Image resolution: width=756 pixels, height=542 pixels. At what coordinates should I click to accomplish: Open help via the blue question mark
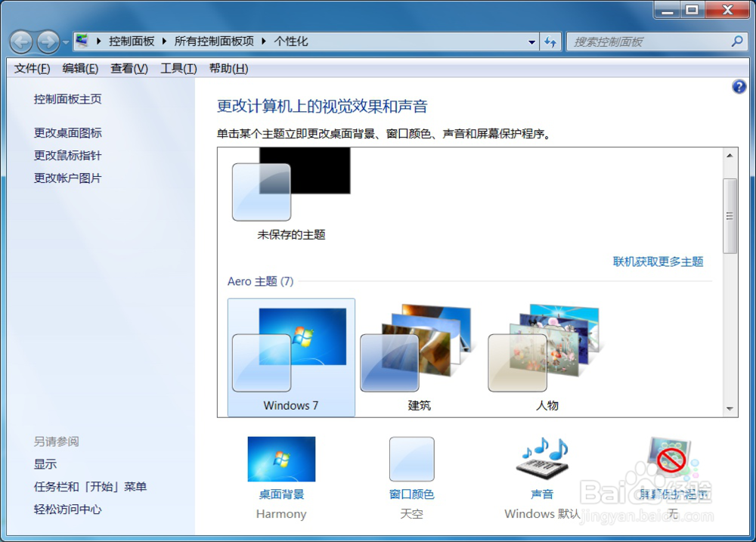tap(739, 87)
